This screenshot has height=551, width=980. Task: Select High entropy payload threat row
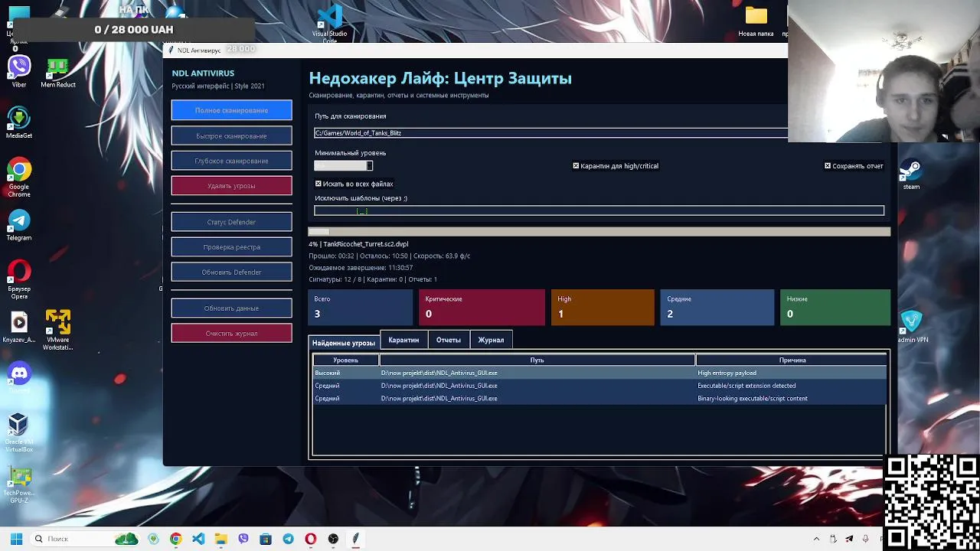[599, 373]
